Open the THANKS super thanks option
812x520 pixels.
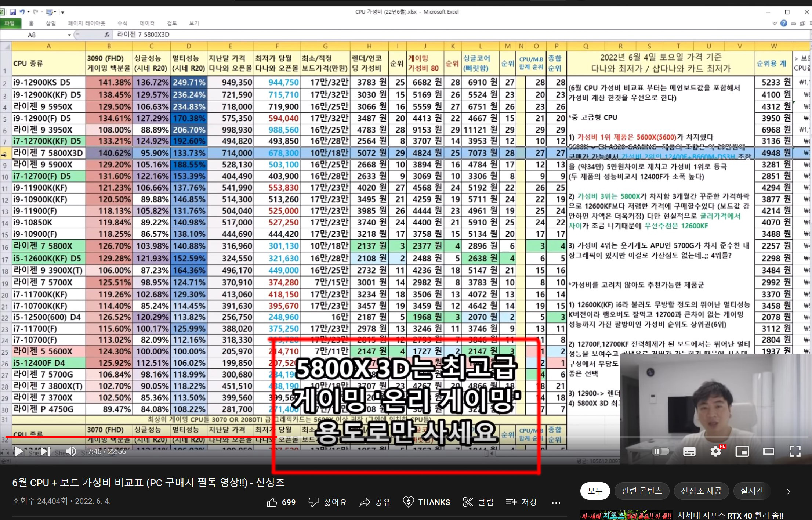(x=427, y=502)
